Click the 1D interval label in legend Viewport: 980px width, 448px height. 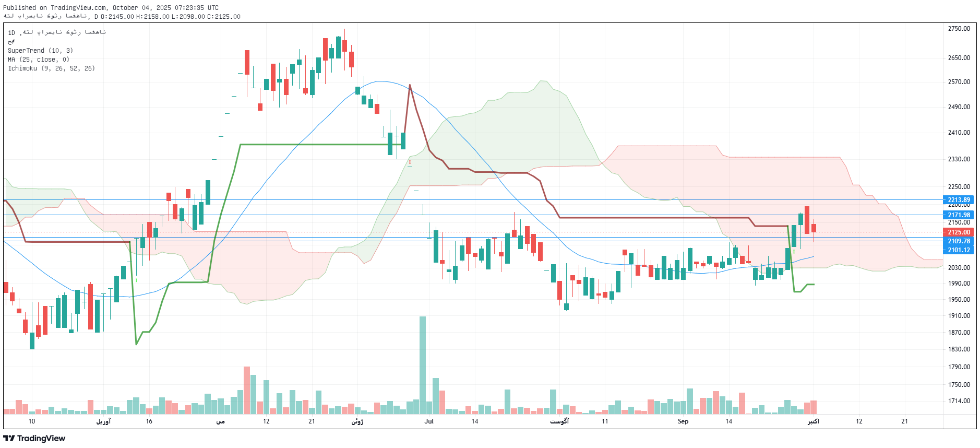pos(11,32)
